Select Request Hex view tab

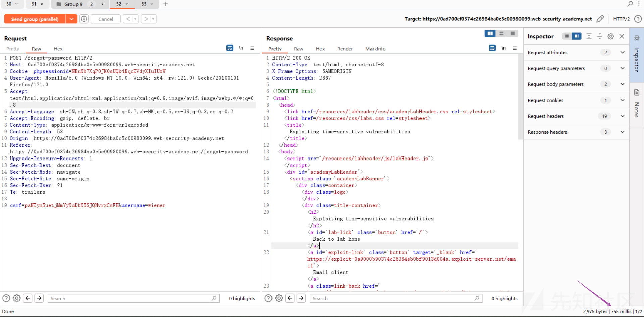(x=58, y=49)
